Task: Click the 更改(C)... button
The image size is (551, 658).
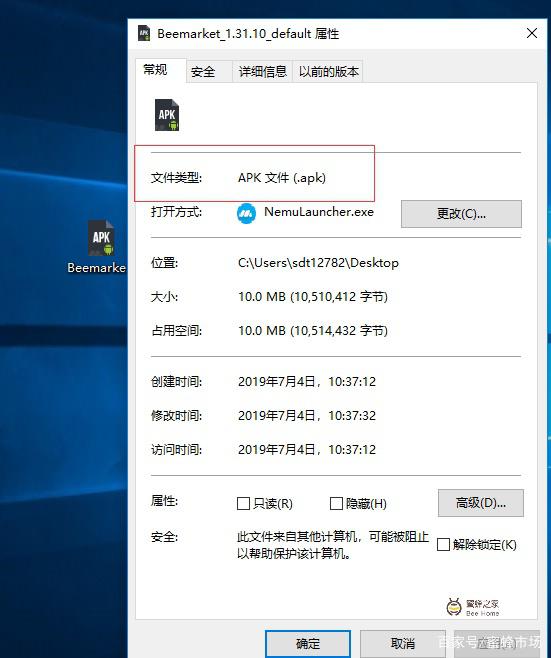Action: tap(461, 214)
